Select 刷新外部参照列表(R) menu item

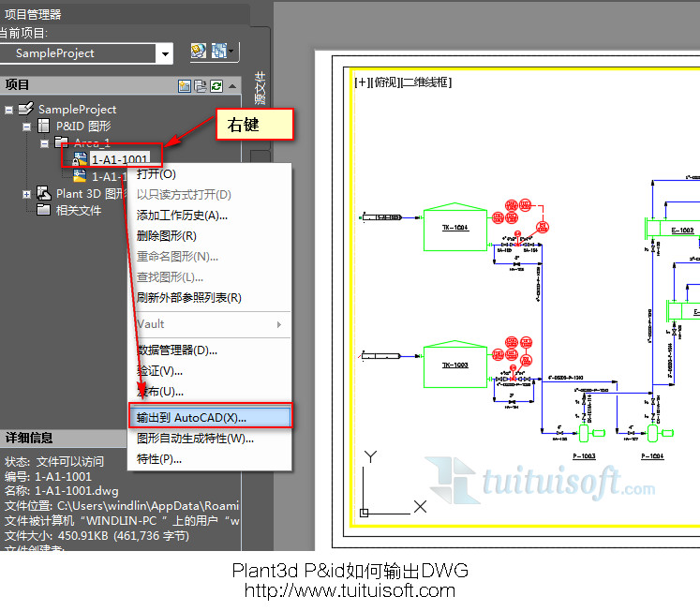(x=189, y=297)
